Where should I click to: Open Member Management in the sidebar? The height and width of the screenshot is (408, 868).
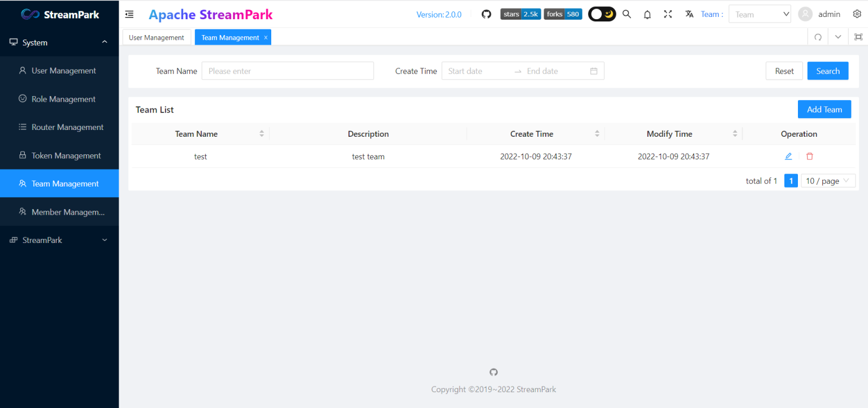coord(59,212)
